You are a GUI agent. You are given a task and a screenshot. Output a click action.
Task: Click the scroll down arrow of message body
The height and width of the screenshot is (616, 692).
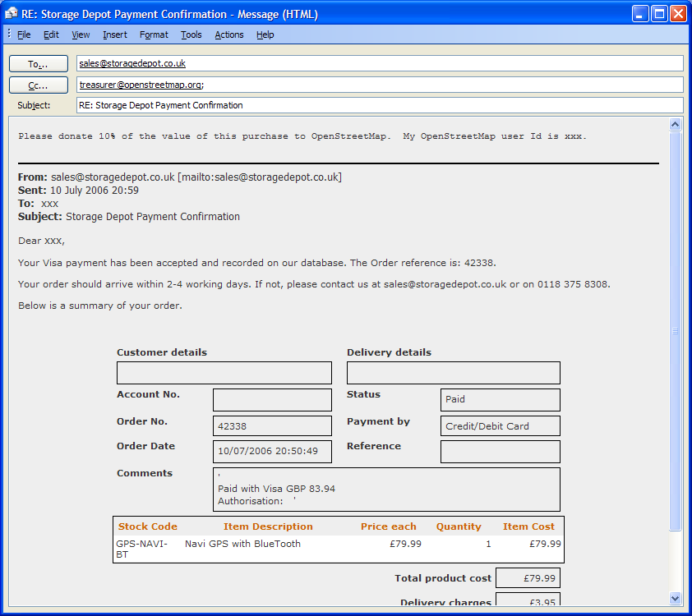click(675, 599)
